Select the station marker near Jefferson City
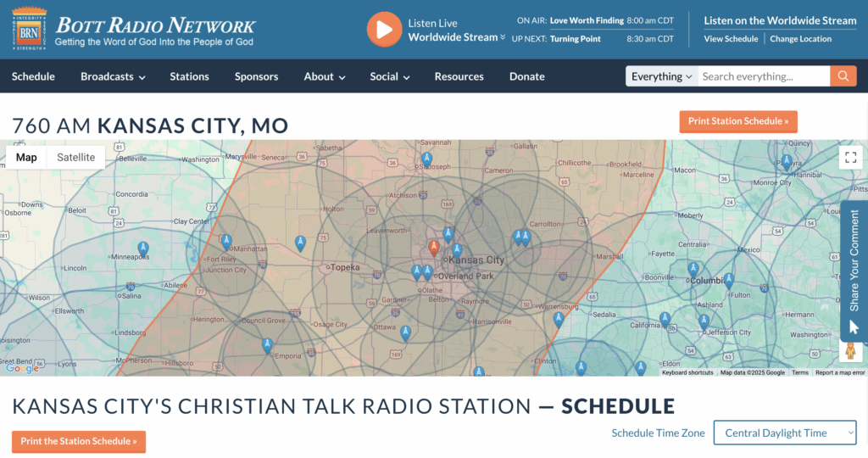 coord(704,321)
